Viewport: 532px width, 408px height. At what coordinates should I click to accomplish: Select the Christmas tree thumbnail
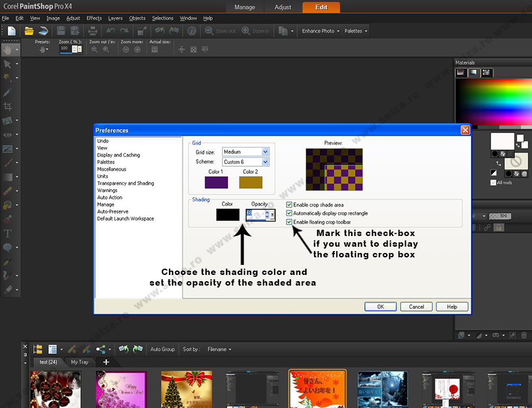coord(187,389)
